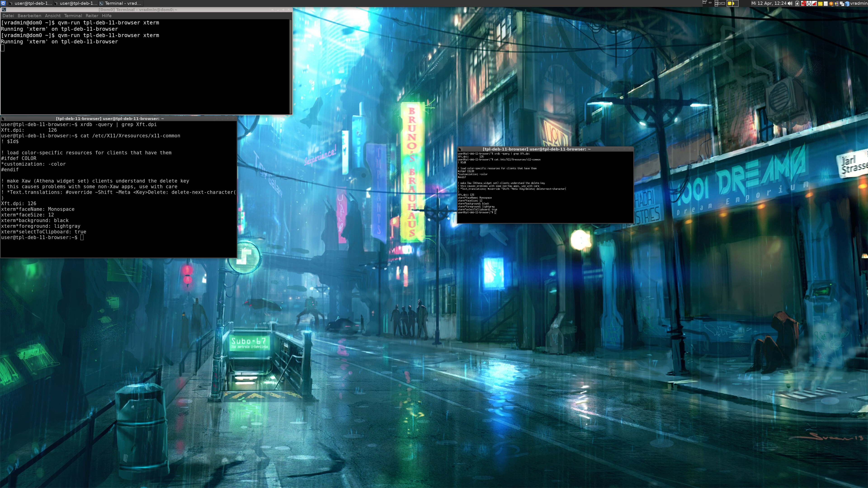Focus the small xterm window title bar
Screen dimensions: 868x488
(545, 149)
